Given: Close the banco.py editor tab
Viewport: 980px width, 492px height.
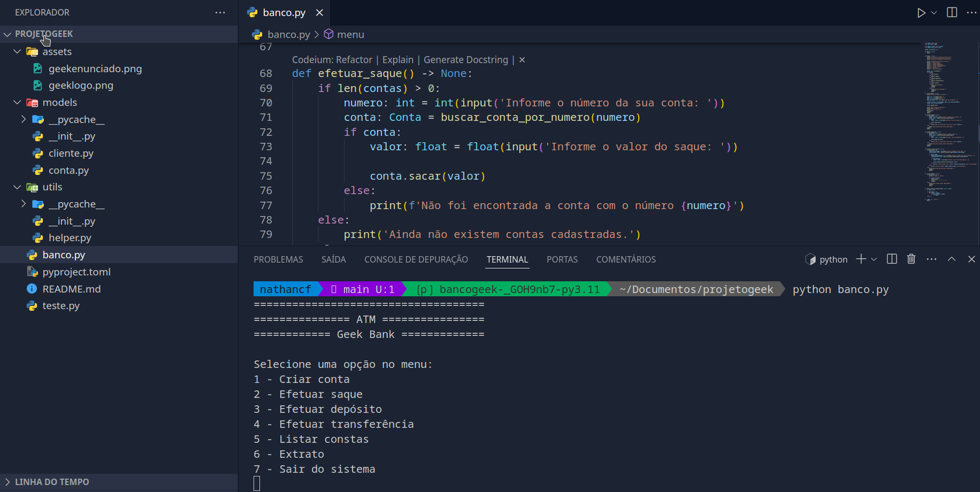Looking at the screenshot, I should pyautogui.click(x=319, y=12).
